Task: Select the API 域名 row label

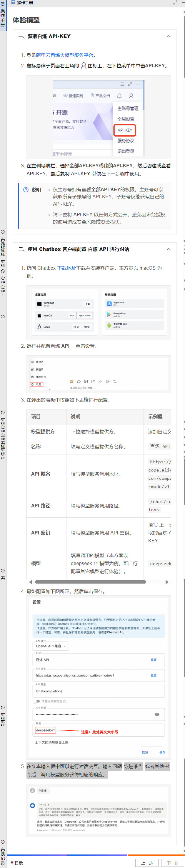Action: click(x=46, y=474)
